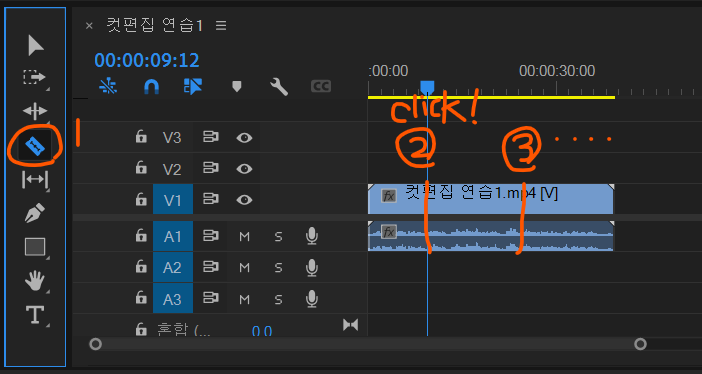The image size is (702, 374).
Task: Toggle Snap in timeline magnet icon
Action: (x=151, y=86)
